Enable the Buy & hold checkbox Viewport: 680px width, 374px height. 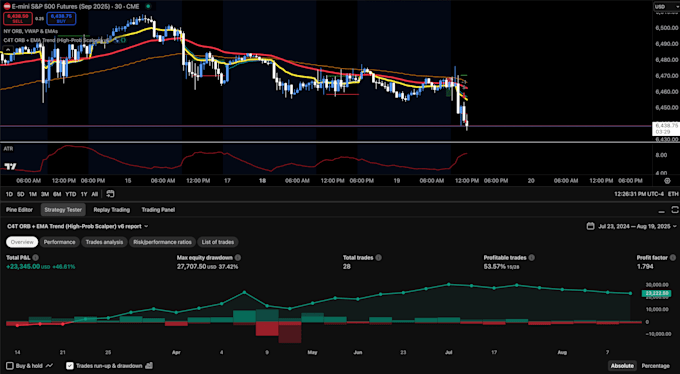point(10,366)
